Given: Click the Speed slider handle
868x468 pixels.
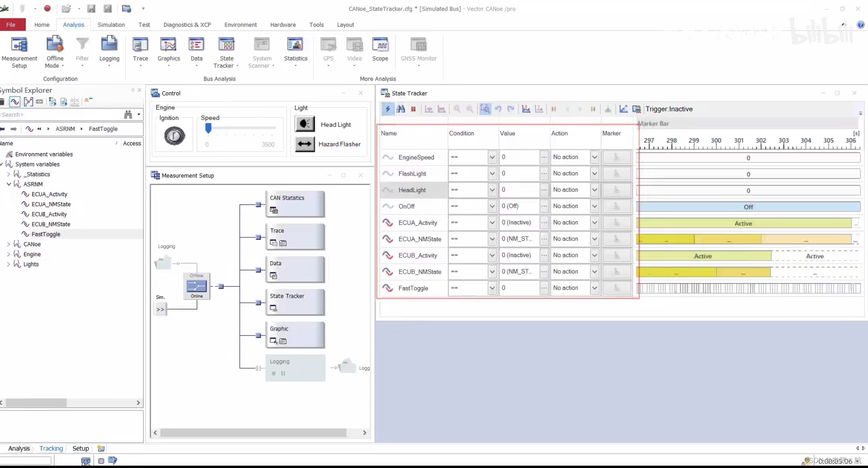Looking at the screenshot, I should [208, 128].
